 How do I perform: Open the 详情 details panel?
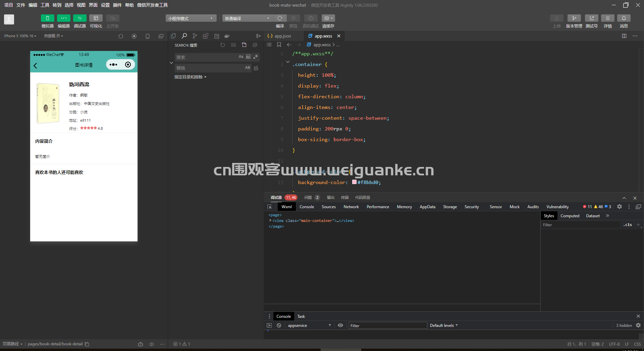click(x=608, y=18)
